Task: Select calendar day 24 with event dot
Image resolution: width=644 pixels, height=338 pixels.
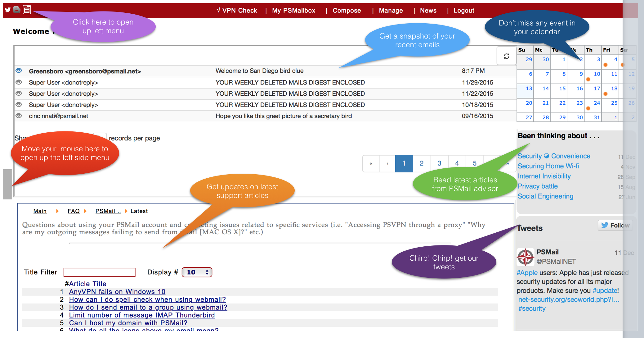Action: point(593,106)
